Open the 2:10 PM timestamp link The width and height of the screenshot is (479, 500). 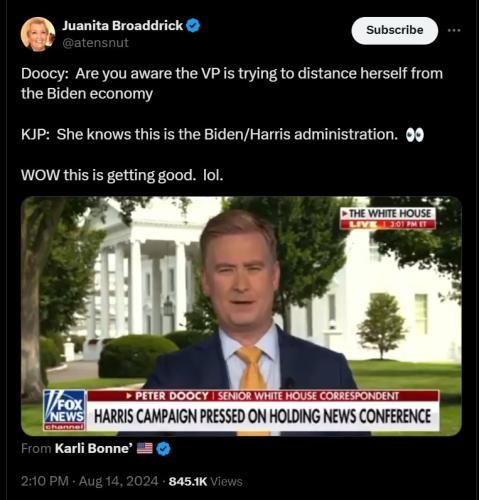point(45,481)
